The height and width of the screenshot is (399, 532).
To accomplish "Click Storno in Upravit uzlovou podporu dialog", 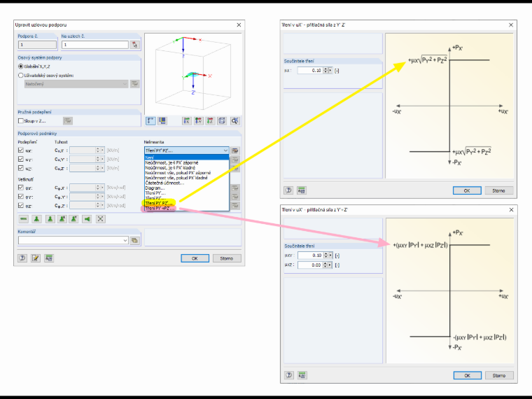I will [227, 258].
